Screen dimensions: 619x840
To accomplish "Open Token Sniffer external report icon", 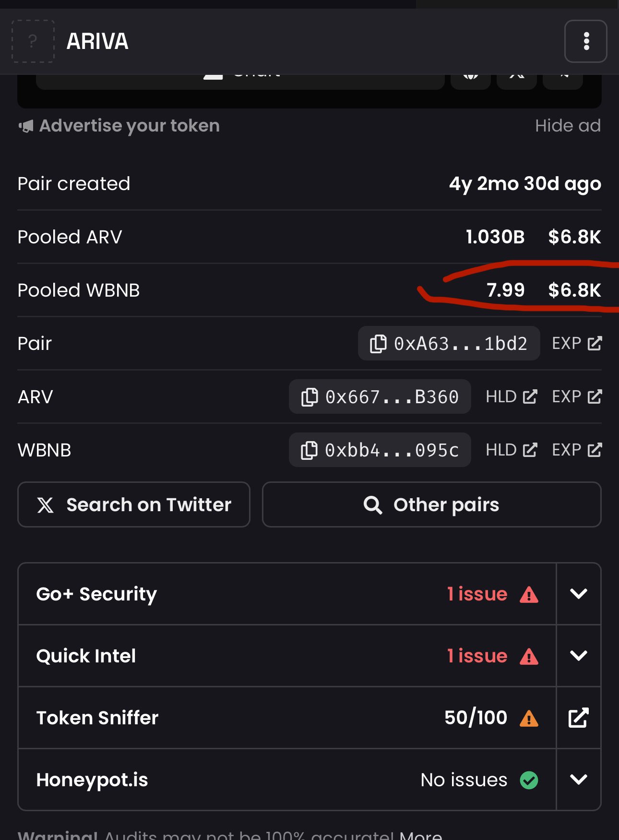I will click(x=578, y=718).
